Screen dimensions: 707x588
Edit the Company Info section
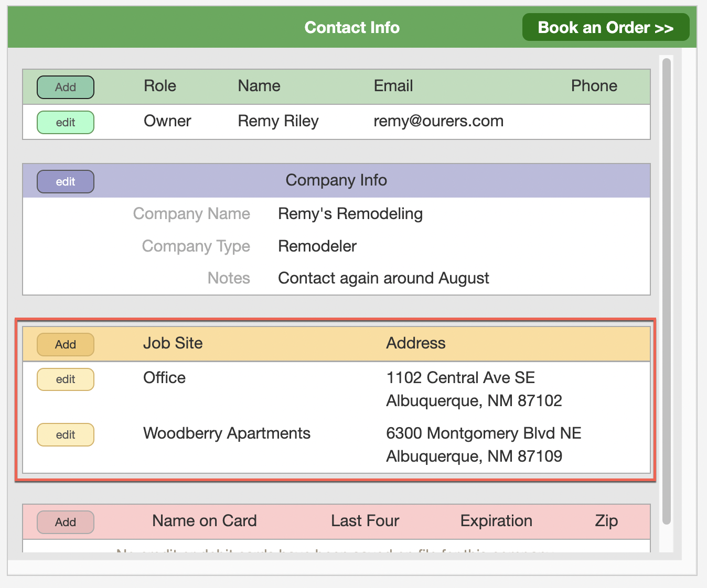click(x=66, y=181)
